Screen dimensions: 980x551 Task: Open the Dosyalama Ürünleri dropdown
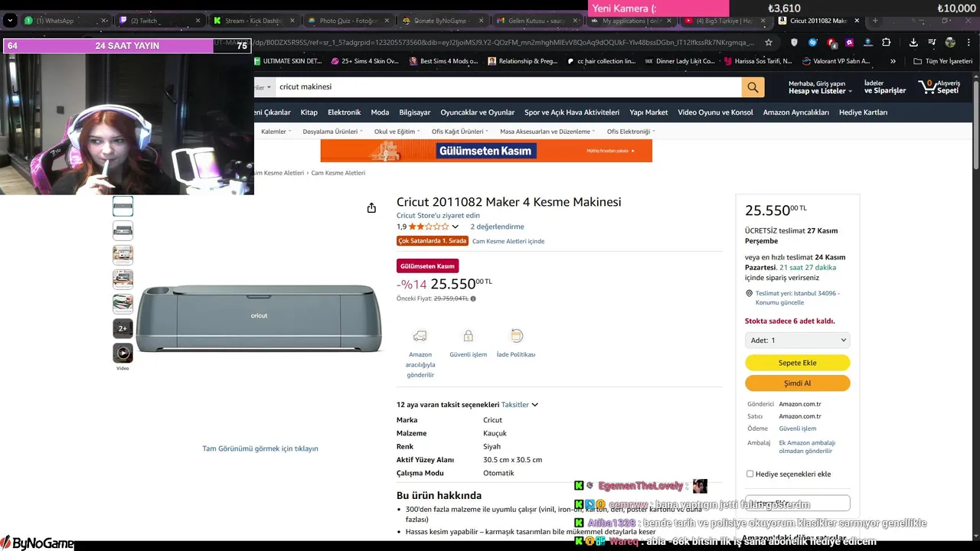[333, 132]
